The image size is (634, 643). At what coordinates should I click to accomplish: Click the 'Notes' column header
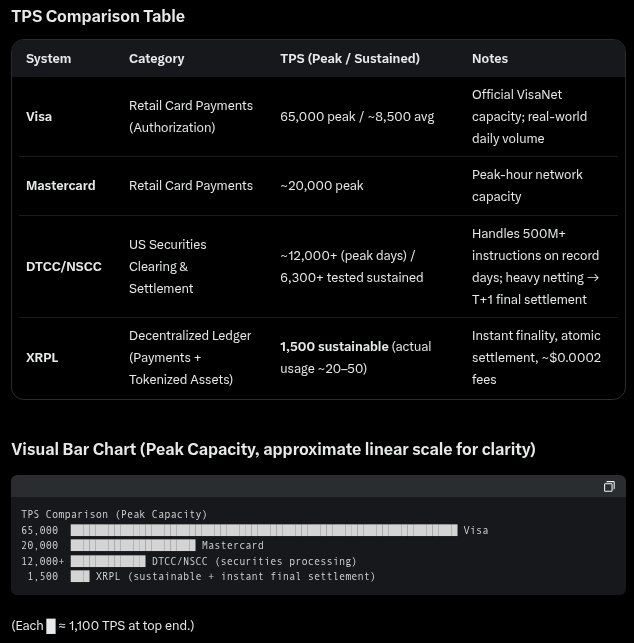[490, 59]
